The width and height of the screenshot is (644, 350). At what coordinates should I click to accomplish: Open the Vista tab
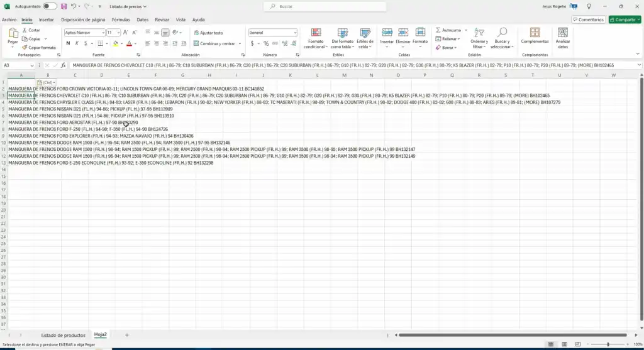(180, 19)
